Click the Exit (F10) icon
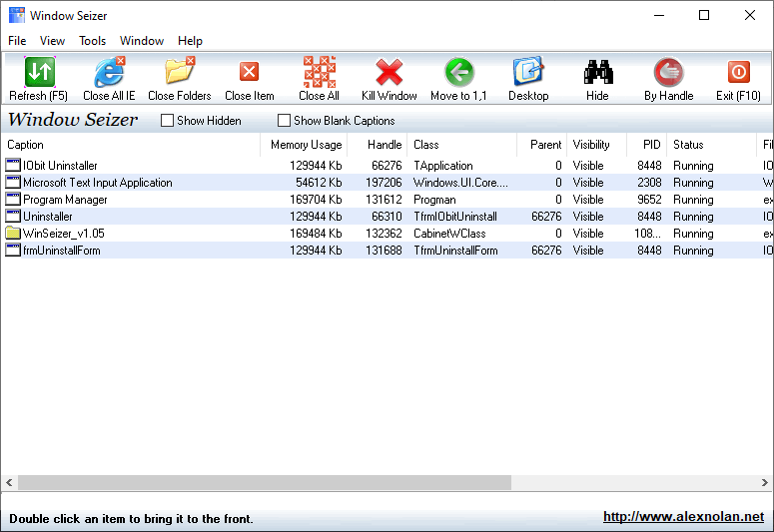This screenshot has height=532, width=774. click(738, 72)
